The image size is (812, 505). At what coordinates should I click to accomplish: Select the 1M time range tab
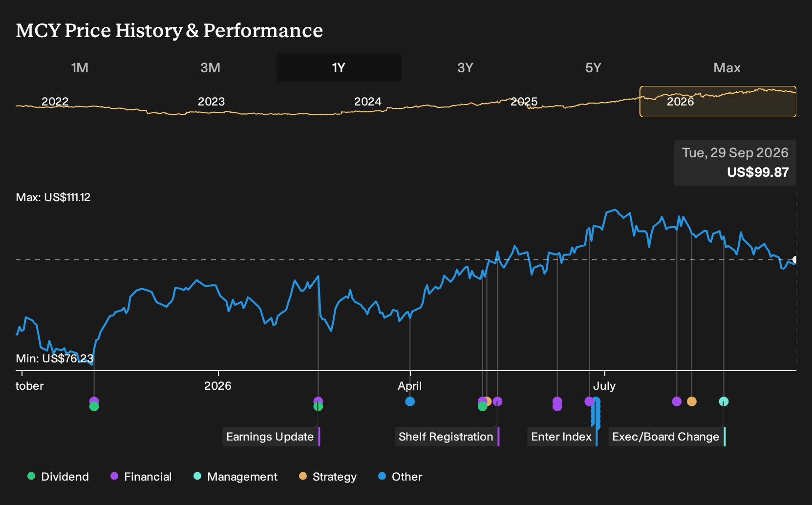[x=80, y=67]
